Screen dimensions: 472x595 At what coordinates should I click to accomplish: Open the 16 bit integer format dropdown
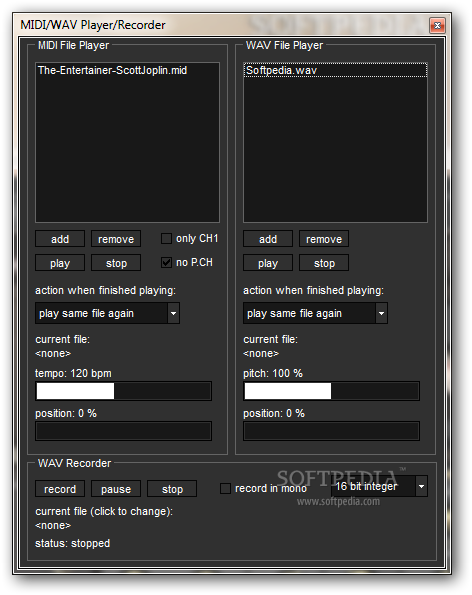pos(379,486)
